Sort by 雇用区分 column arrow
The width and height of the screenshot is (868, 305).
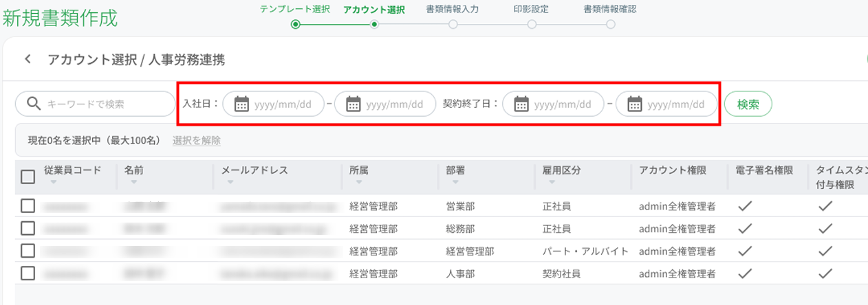(x=550, y=183)
